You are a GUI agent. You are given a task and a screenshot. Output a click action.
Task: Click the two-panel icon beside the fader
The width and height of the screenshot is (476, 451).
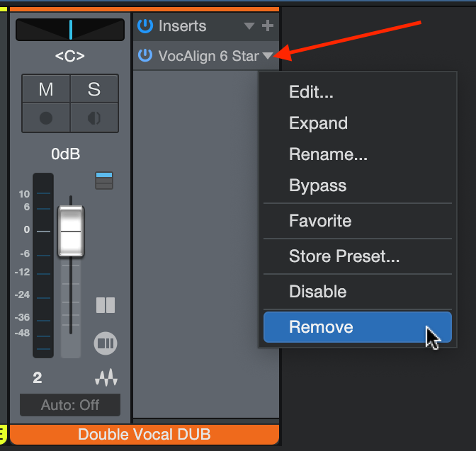click(106, 305)
